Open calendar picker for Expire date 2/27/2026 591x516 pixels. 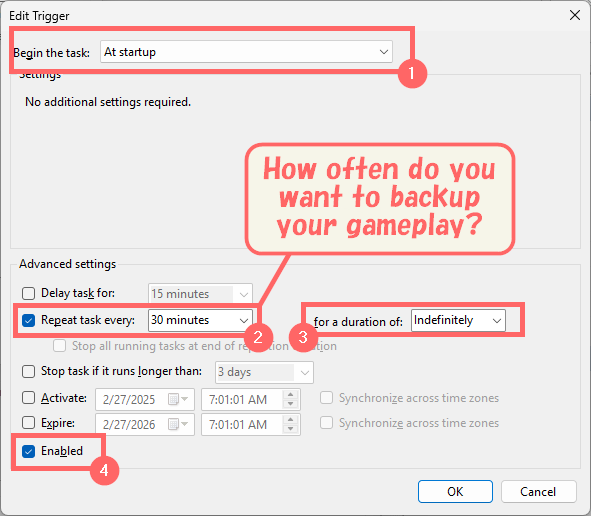coord(178,424)
